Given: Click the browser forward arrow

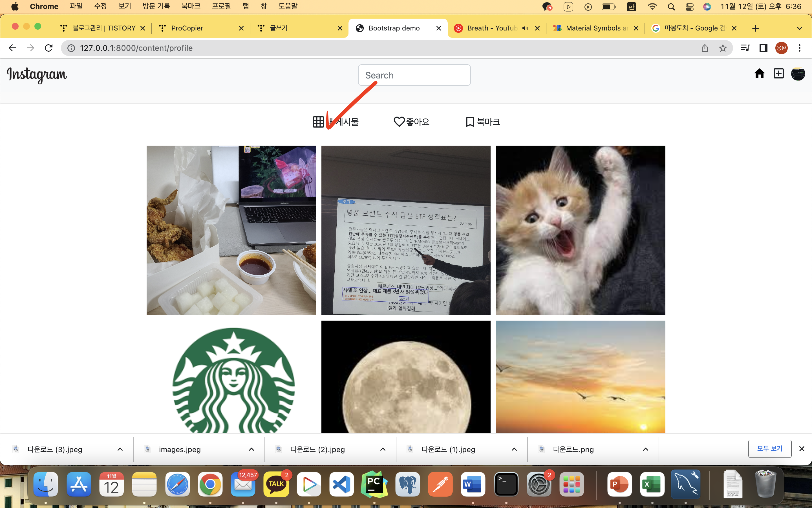Looking at the screenshot, I should [x=30, y=48].
